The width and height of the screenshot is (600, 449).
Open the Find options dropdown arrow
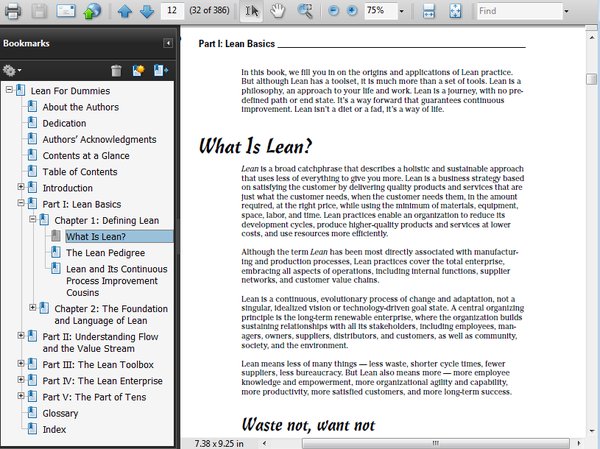click(566, 11)
